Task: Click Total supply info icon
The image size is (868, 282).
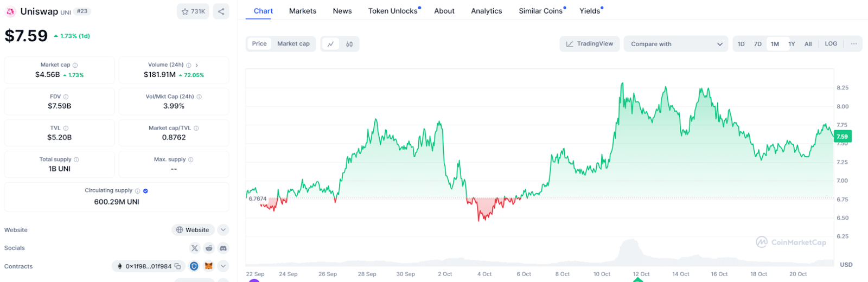Action: (x=76, y=159)
